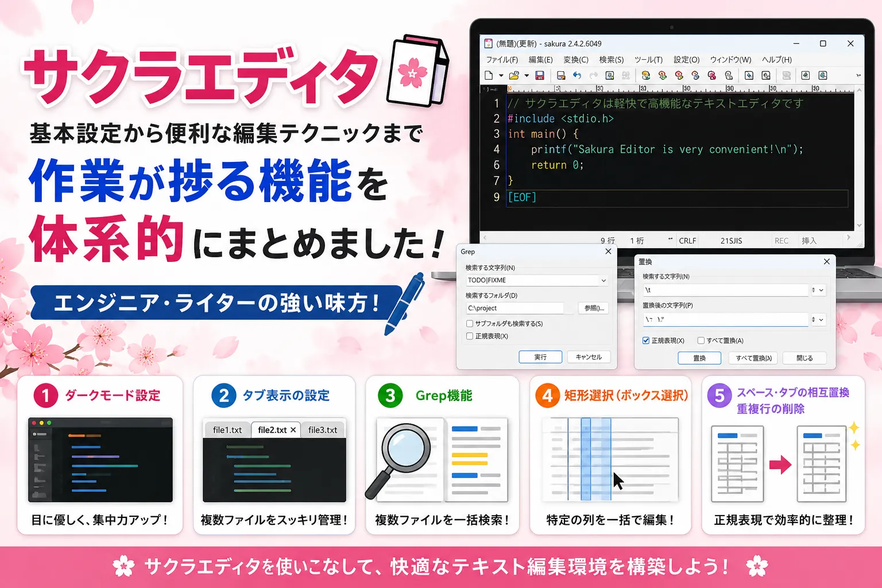The image size is (882, 588).
Task: Click 閉じる in the 置換 dialog
Action: [804, 358]
